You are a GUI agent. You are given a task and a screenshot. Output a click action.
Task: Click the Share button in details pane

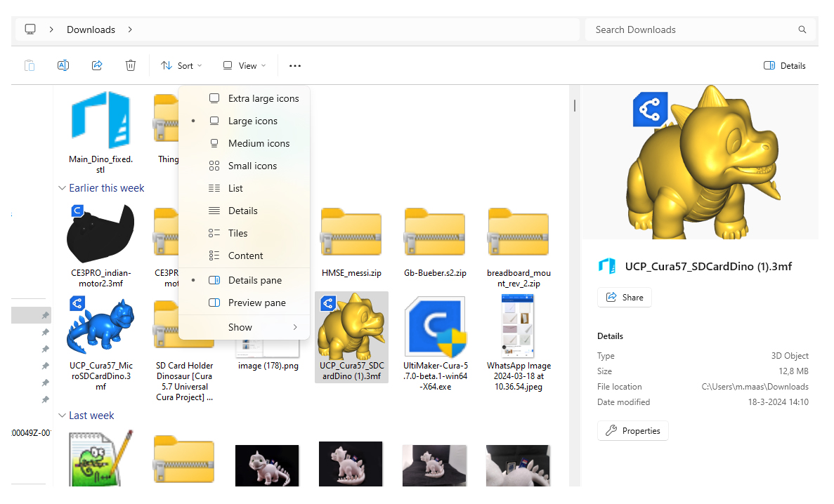click(625, 297)
